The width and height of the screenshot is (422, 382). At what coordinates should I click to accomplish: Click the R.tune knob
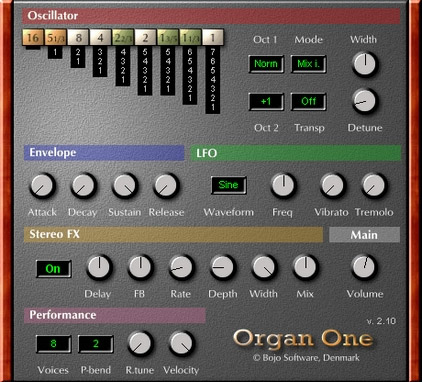(x=140, y=343)
